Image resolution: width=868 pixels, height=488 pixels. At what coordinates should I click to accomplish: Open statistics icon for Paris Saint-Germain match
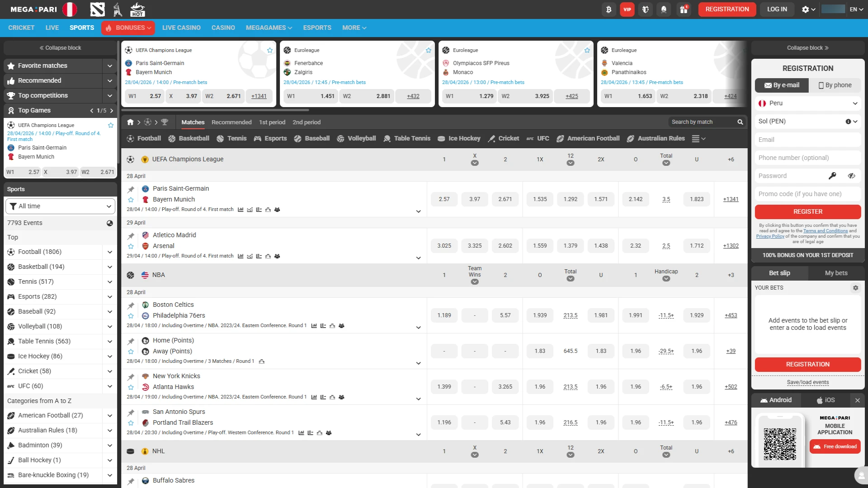pyautogui.click(x=241, y=210)
